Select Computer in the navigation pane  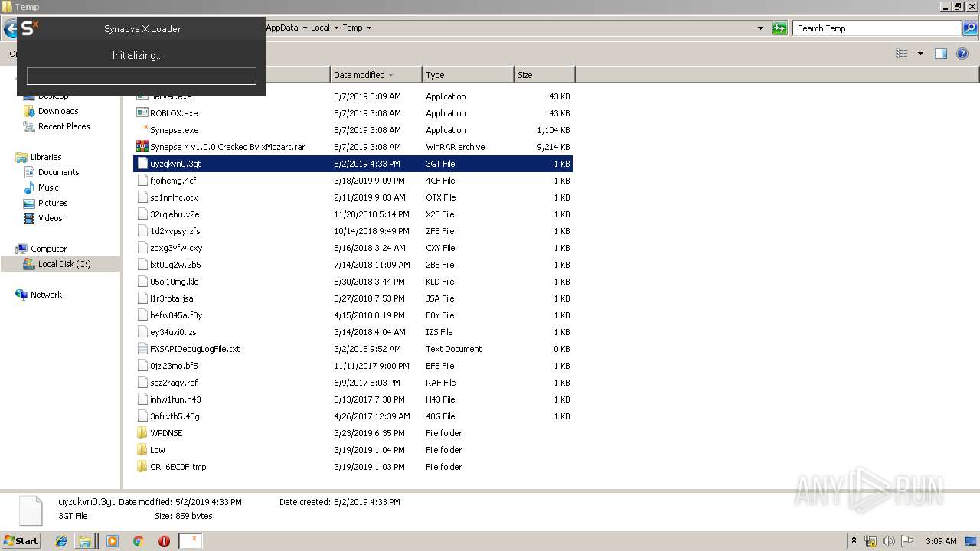(x=48, y=249)
